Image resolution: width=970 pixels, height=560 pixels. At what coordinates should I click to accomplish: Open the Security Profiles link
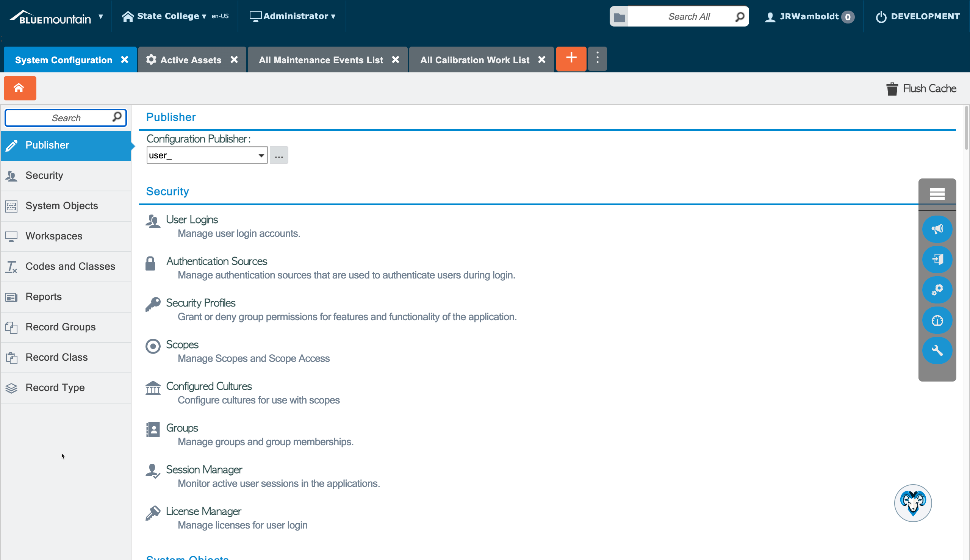point(200,303)
